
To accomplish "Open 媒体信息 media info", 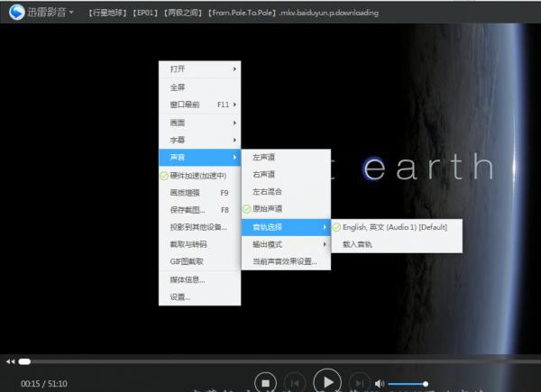I will coord(200,280).
